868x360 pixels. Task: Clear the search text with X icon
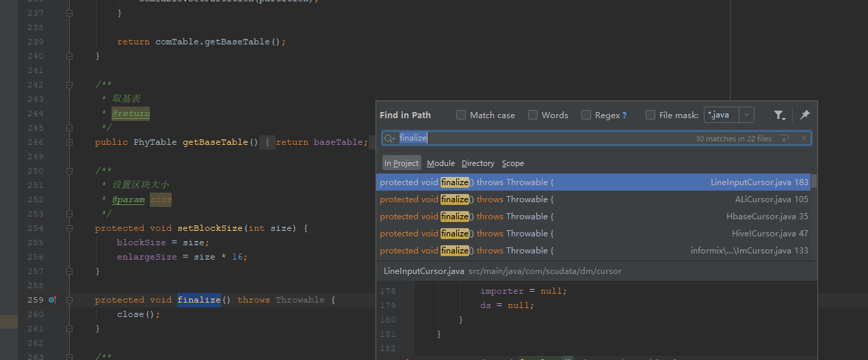pyautogui.click(x=803, y=138)
